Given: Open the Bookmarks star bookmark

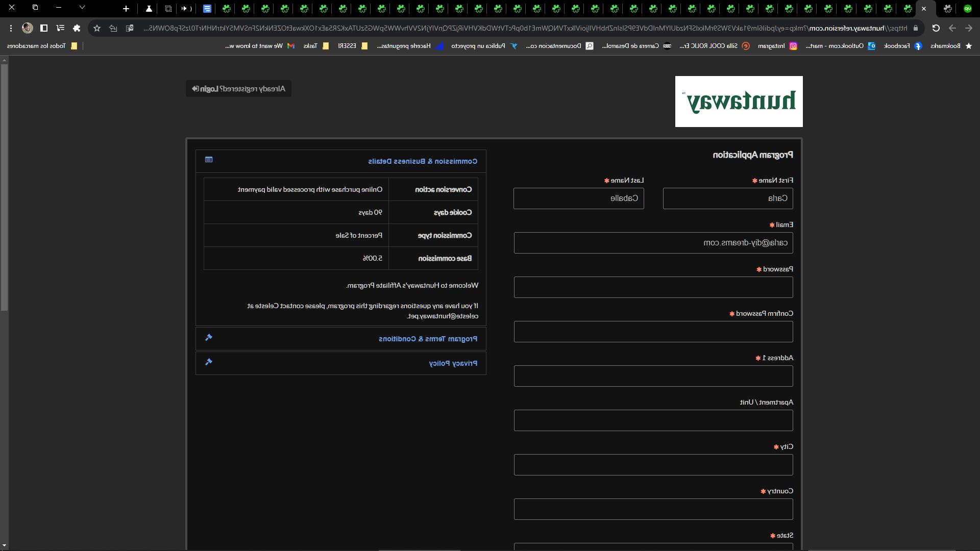Looking at the screenshot, I should coord(952,46).
